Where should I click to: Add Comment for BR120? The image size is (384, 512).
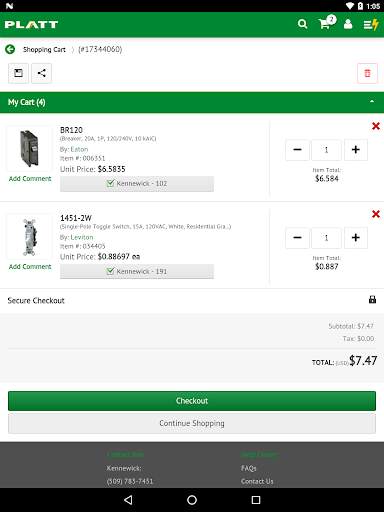(x=30, y=179)
